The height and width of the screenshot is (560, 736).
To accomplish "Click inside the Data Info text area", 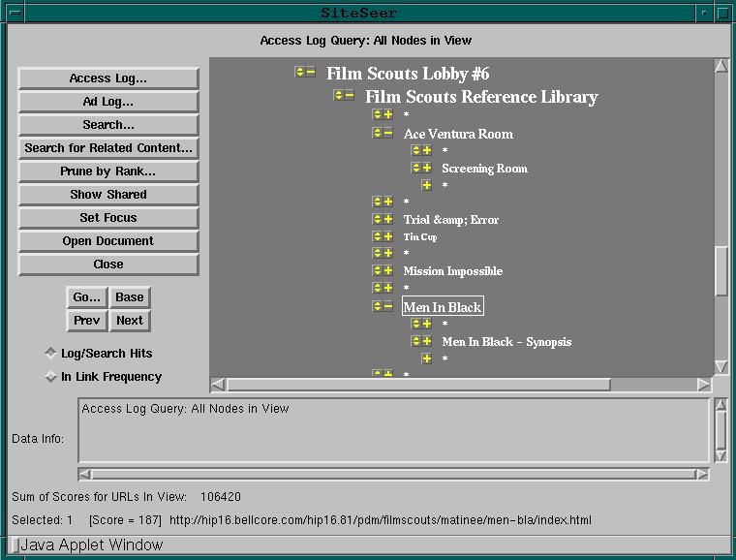I will coord(393,430).
